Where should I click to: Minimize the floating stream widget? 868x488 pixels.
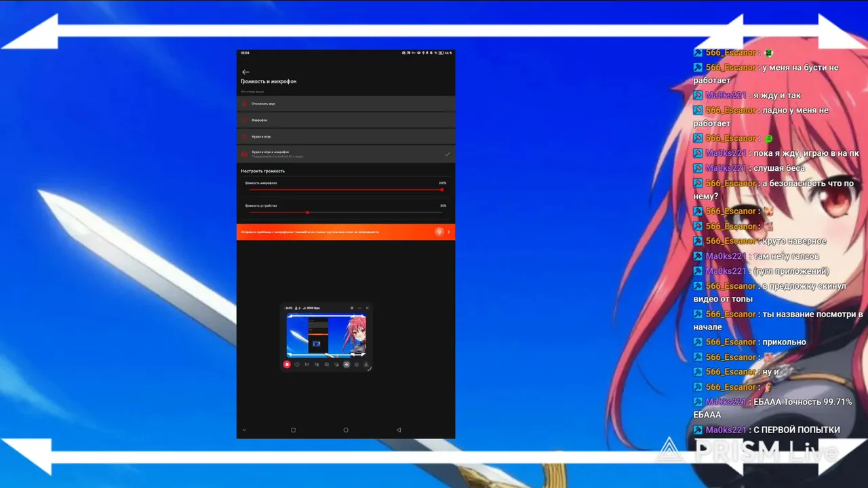[359, 308]
